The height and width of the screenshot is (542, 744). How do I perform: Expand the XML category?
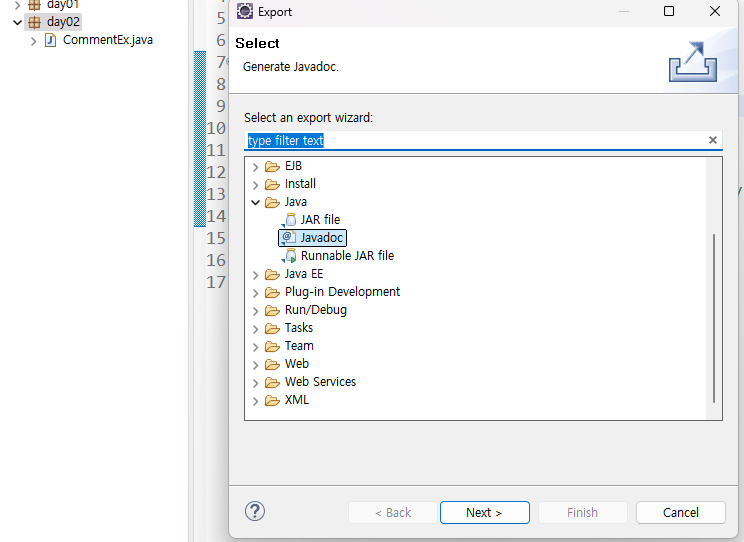(255, 401)
